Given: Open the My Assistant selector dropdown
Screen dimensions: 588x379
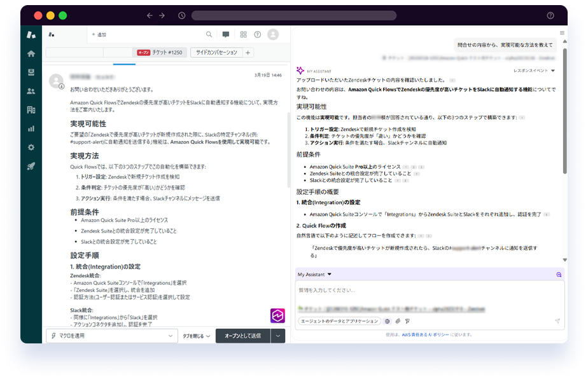Looking at the screenshot, I should [314, 274].
